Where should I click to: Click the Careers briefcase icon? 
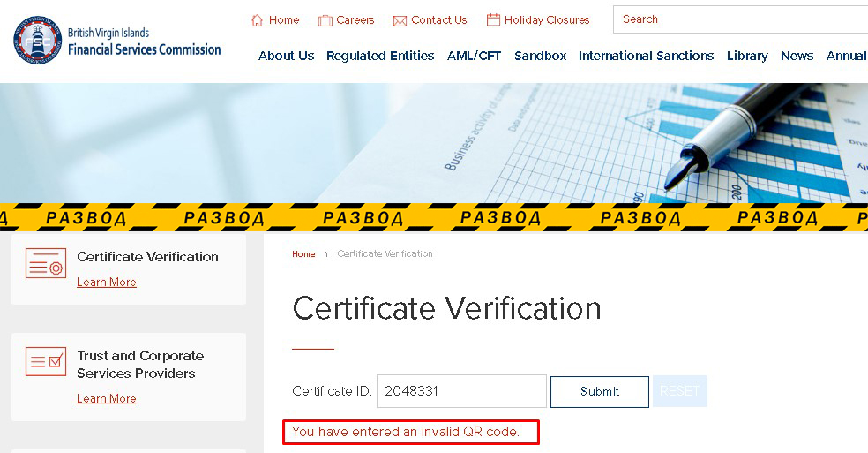pyautogui.click(x=325, y=20)
